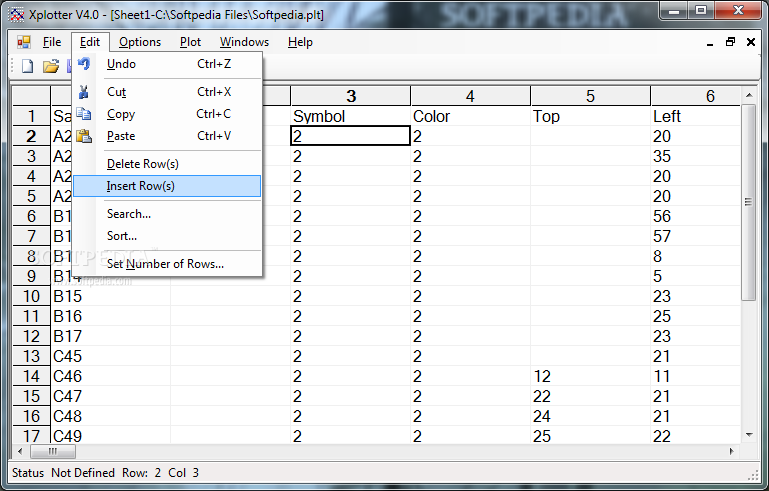Click the Undo arrow icon in Edit menu
This screenshot has height=491, width=769.
(x=84, y=64)
